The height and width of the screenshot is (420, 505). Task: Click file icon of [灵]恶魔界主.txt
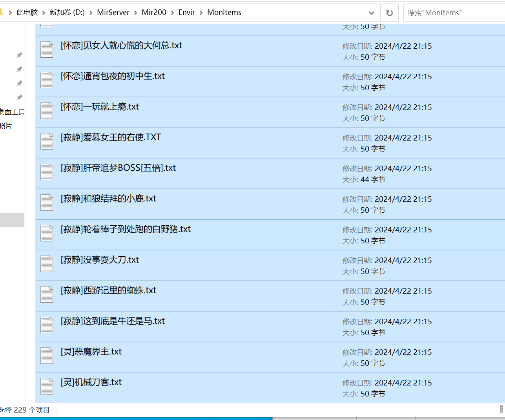[47, 356]
